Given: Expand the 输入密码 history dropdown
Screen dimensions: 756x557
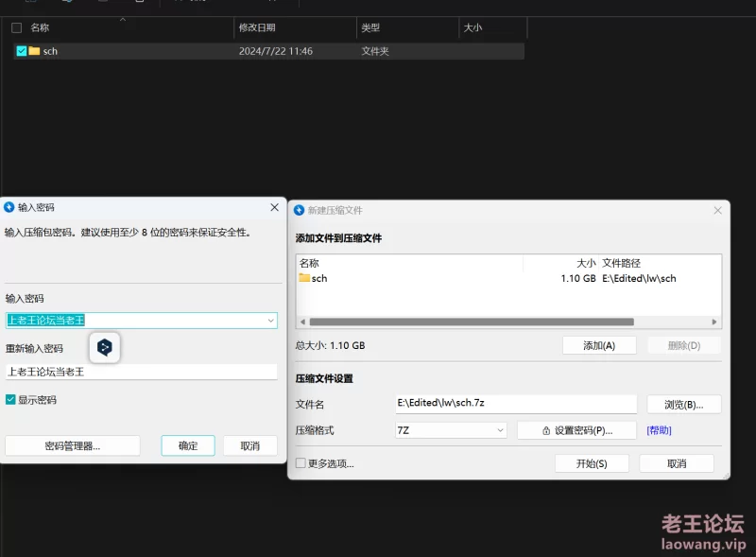Looking at the screenshot, I should point(270,321).
